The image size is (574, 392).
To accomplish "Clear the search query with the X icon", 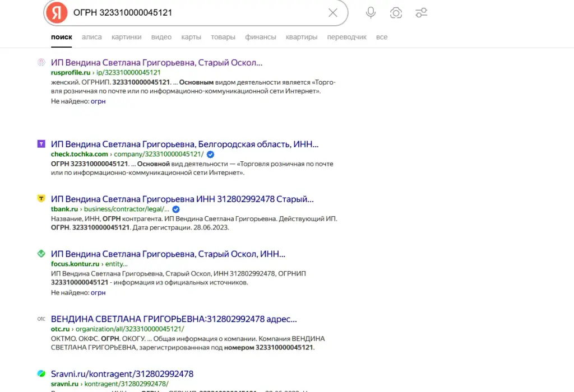I will 333,13.
